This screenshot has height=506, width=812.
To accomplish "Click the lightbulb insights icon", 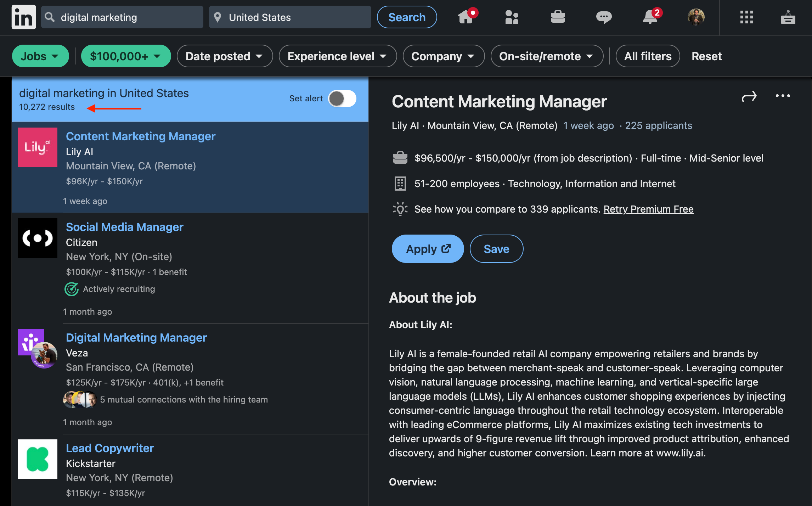I will [x=400, y=209].
